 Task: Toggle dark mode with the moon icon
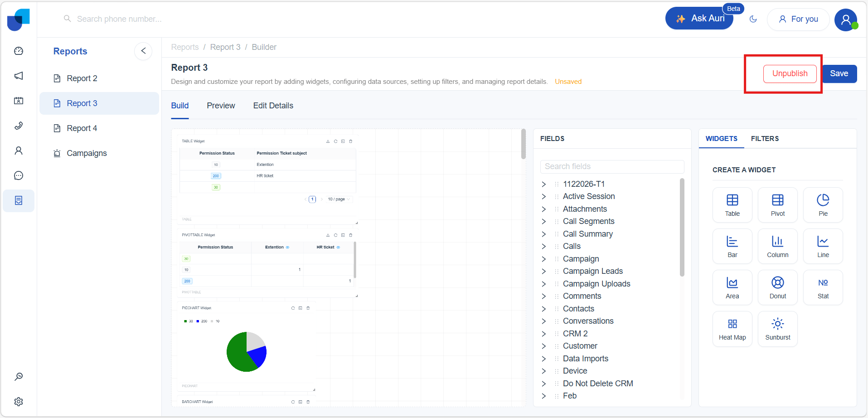753,19
